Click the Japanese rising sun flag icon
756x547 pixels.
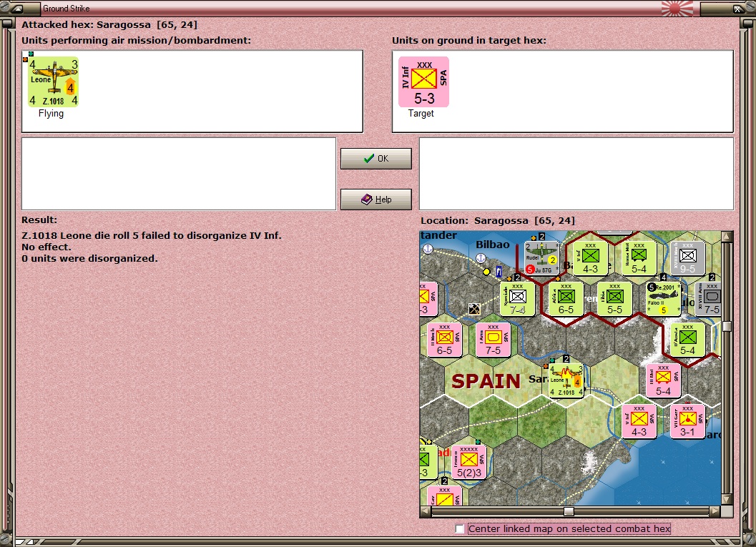[x=677, y=8]
